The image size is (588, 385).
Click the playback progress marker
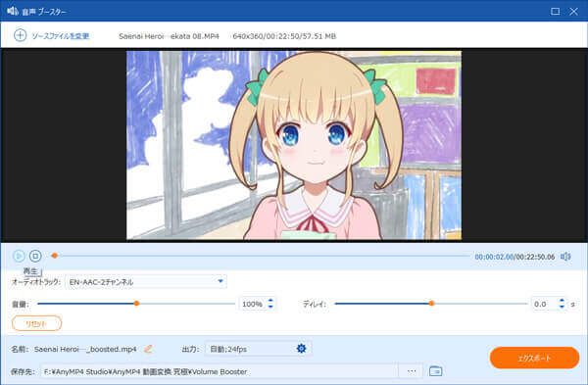pyautogui.click(x=54, y=256)
